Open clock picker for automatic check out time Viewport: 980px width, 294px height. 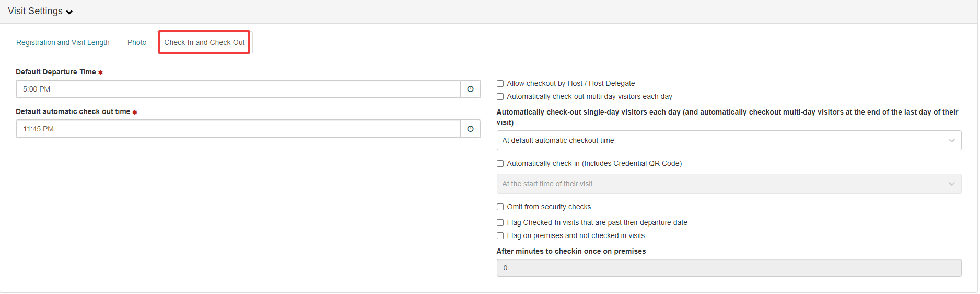470,129
